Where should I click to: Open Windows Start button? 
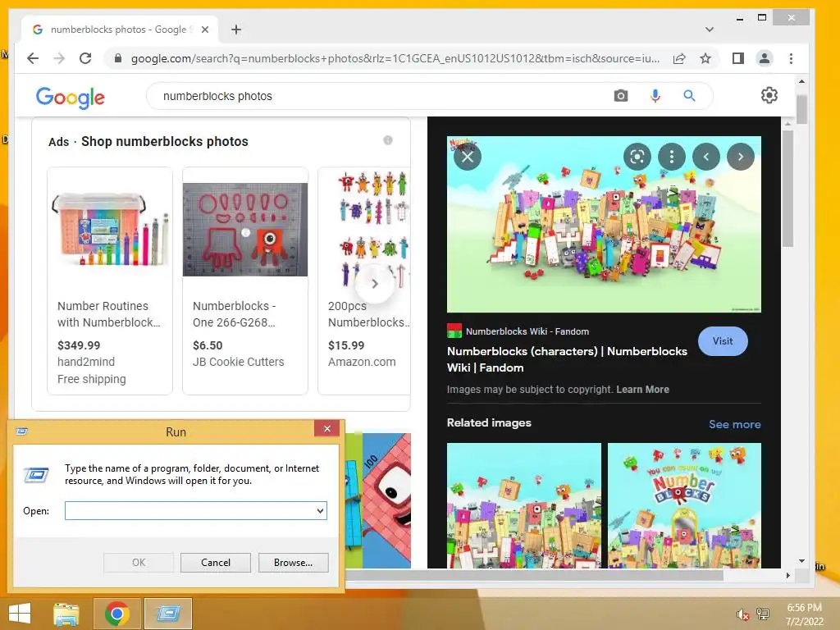click(20, 614)
